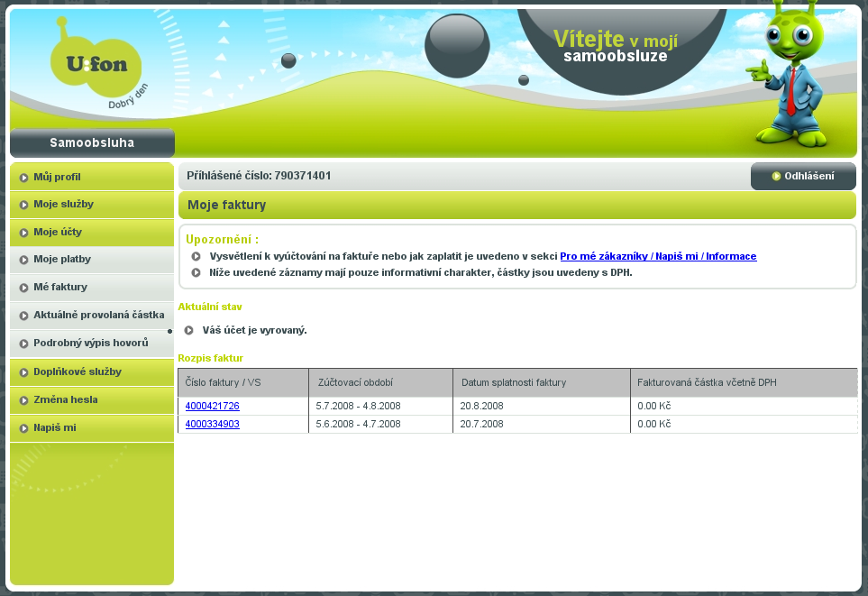Open the Napiš mi page

coord(92,428)
